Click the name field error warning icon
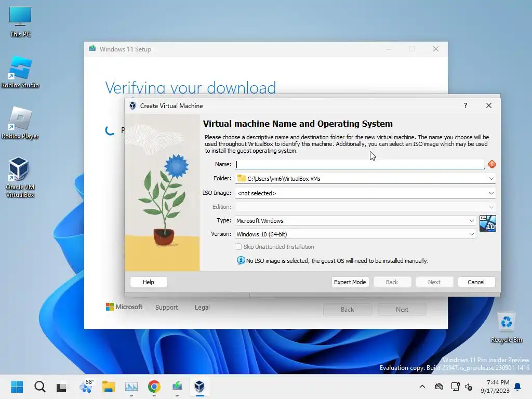The height and width of the screenshot is (399, 532). [x=491, y=164]
